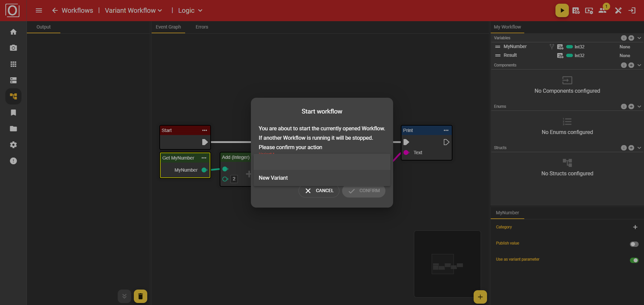Select the camera icon in the sidebar
This screenshot has height=305, width=644.
click(13, 48)
